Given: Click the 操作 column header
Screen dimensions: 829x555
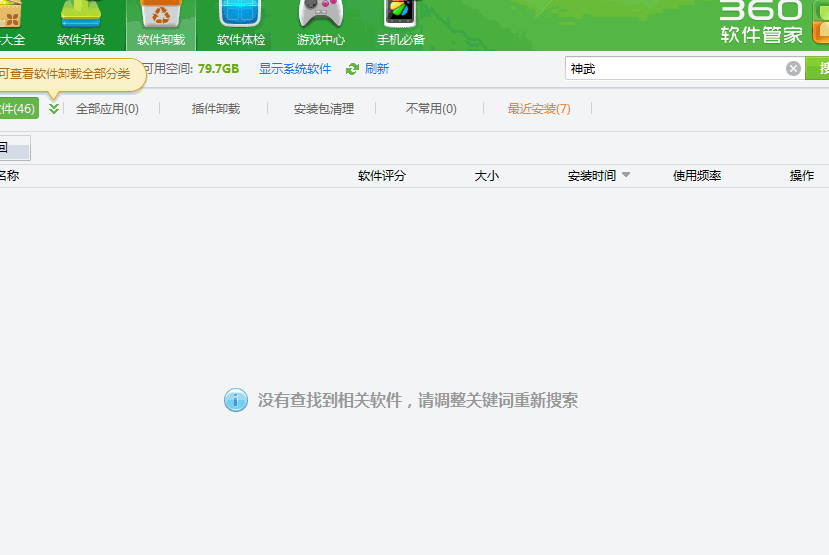Looking at the screenshot, I should pos(802,175).
